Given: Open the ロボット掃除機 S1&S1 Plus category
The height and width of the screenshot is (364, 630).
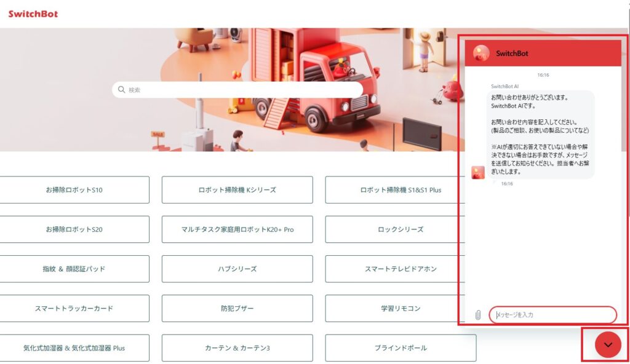Looking at the screenshot, I should 395,189.
